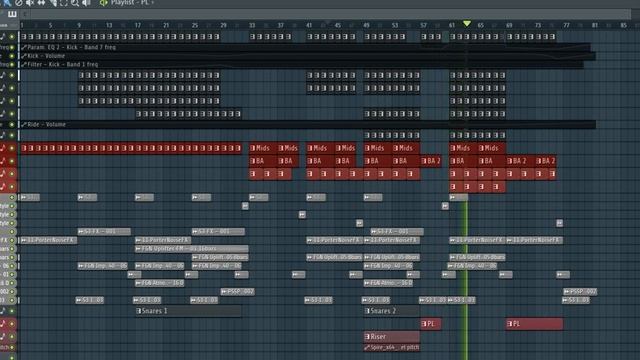
Task: Select the Mute tool in playlist toolbar
Action: (30, 2)
